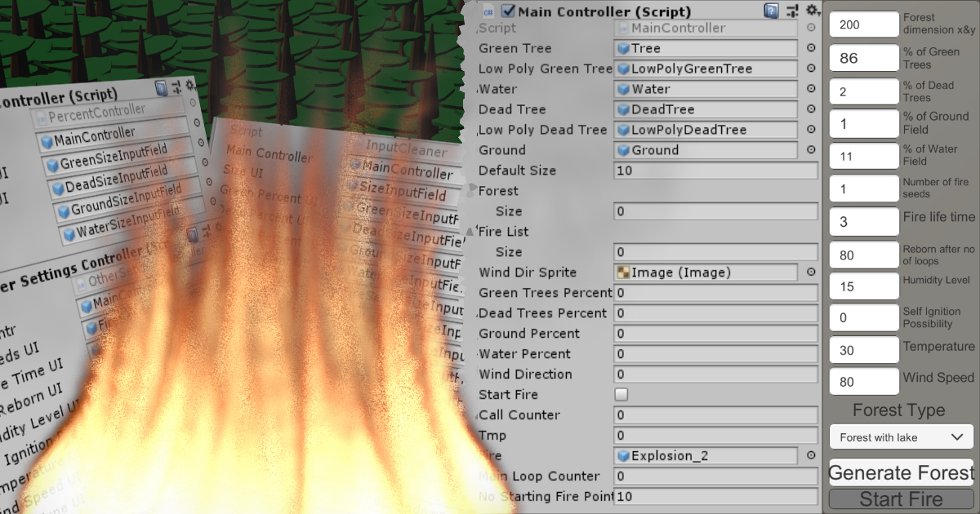Click the Forest dimension field showing 200
Screen dimensions: 980x514
(x=864, y=24)
